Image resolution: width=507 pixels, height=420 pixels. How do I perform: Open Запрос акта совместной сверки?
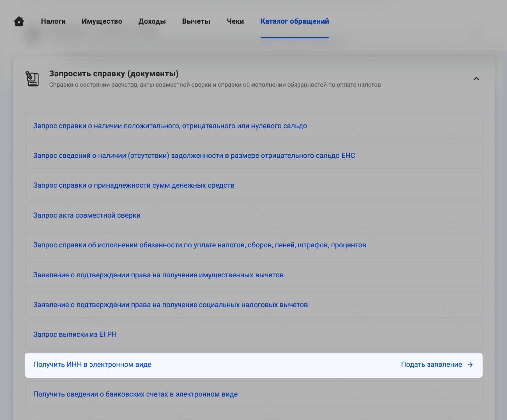coord(253,215)
